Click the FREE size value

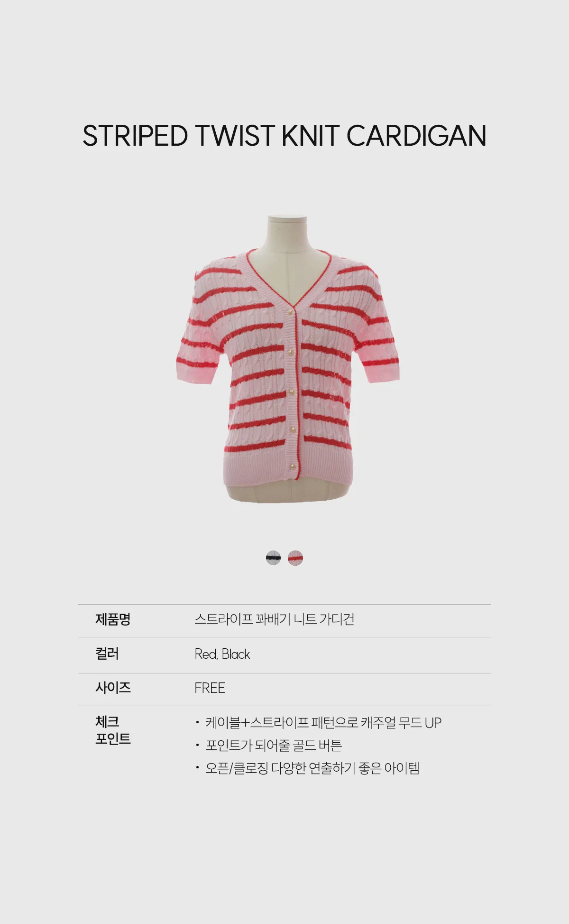[210, 688]
